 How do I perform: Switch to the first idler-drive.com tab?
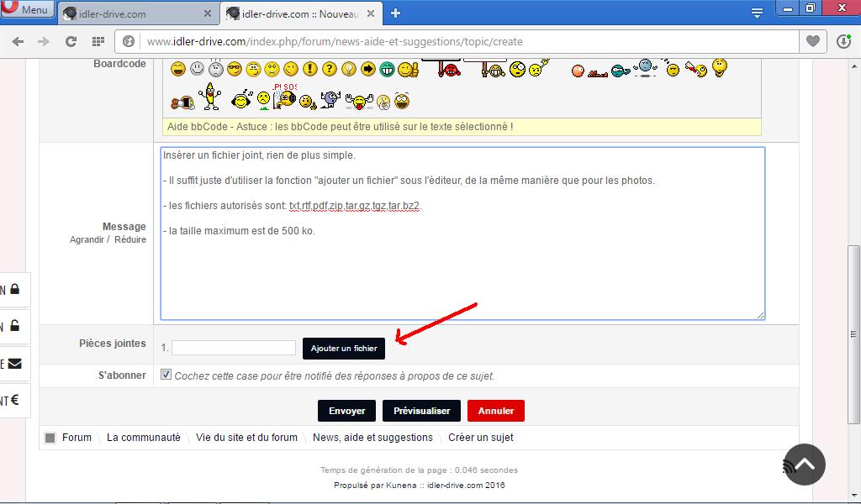click(135, 13)
